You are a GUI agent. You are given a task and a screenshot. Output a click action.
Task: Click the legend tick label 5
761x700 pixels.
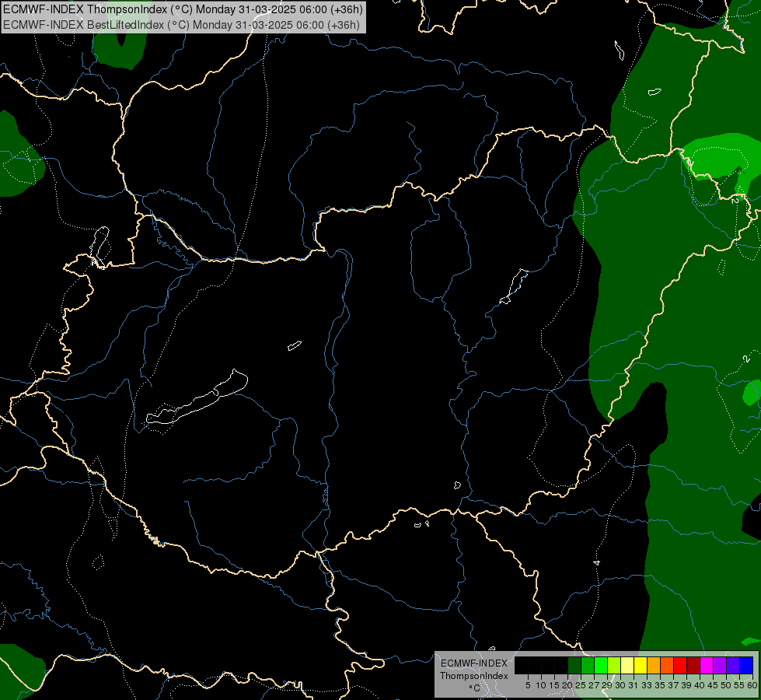pyautogui.click(x=528, y=685)
